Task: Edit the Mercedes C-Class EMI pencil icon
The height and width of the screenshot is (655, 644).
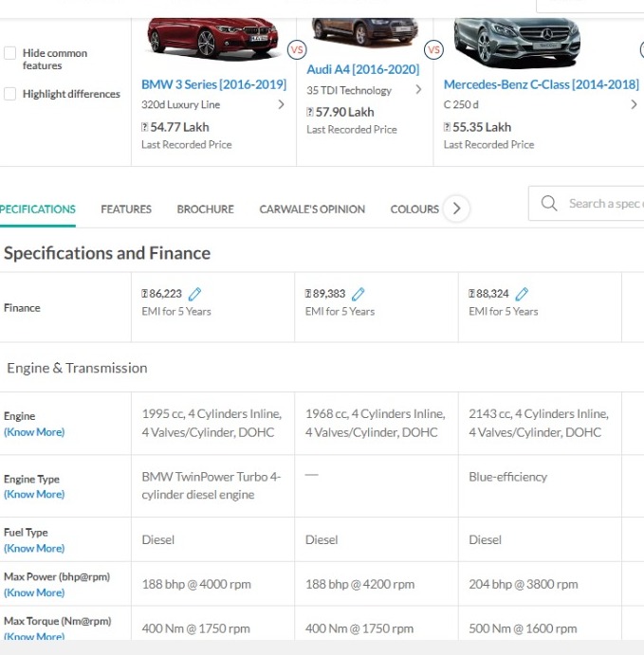Action: pyautogui.click(x=522, y=294)
